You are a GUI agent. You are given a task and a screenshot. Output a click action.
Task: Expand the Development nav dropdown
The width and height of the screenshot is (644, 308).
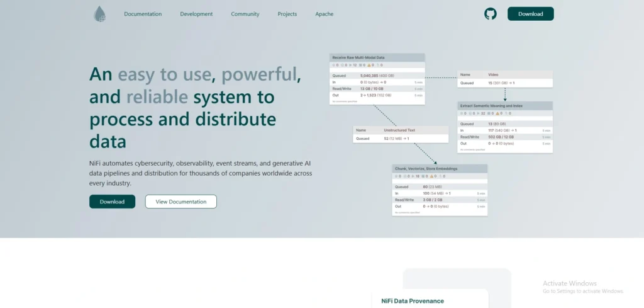tap(196, 14)
